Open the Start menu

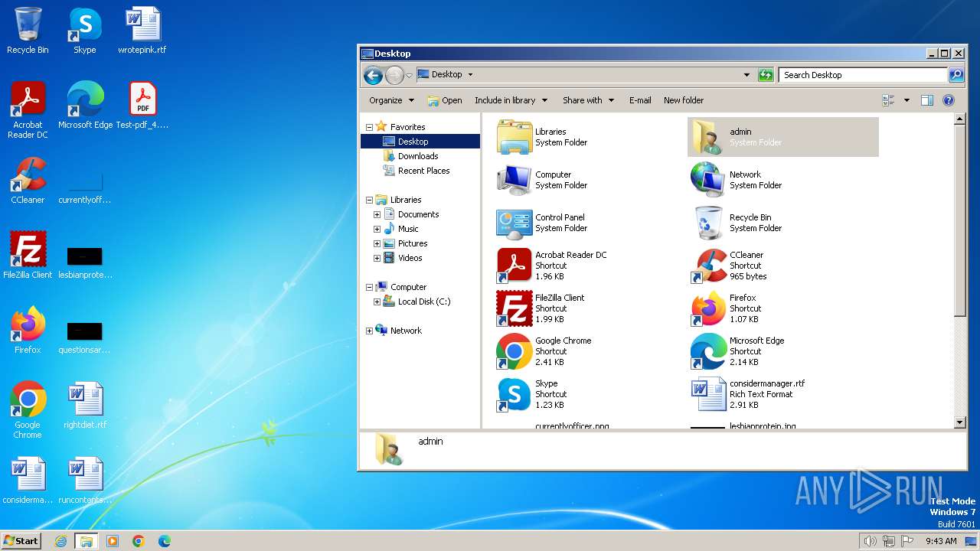click(x=21, y=540)
